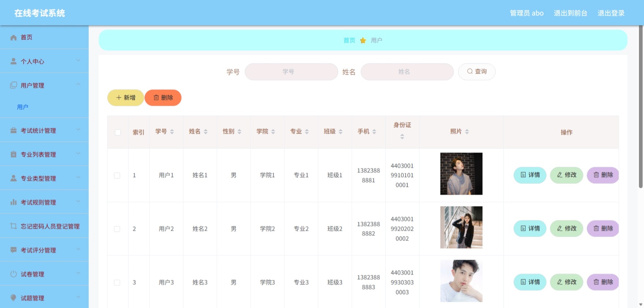Screen dimensions: 644x308
Task: Click the 查询 search button
Action: (x=477, y=72)
